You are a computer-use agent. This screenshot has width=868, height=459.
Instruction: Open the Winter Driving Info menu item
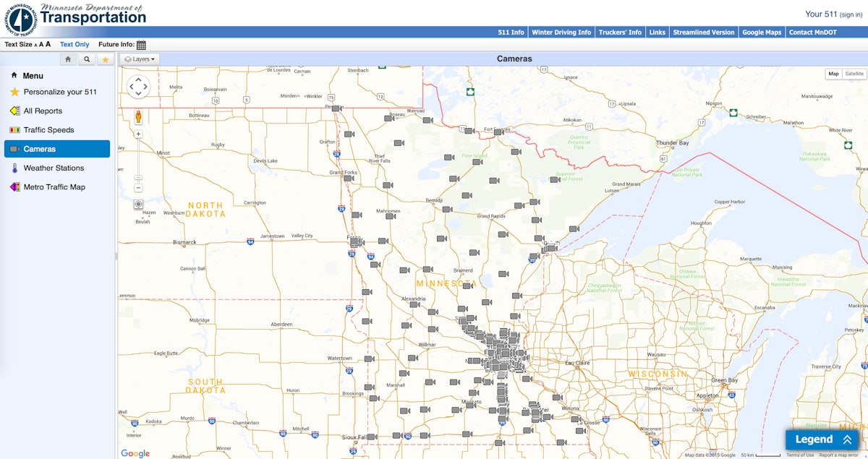point(561,32)
